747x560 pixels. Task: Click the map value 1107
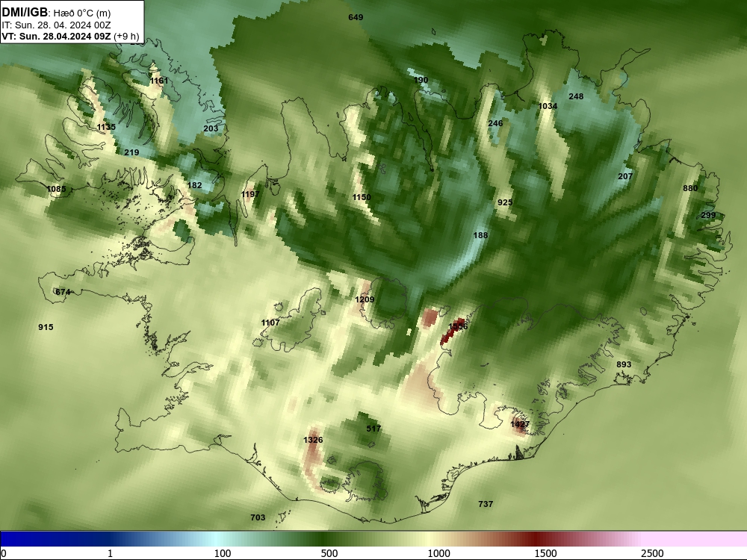pos(270,323)
